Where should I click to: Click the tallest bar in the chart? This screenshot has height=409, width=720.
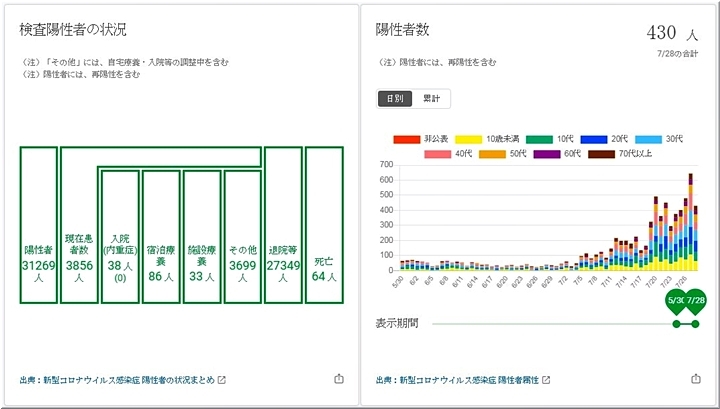690,224
